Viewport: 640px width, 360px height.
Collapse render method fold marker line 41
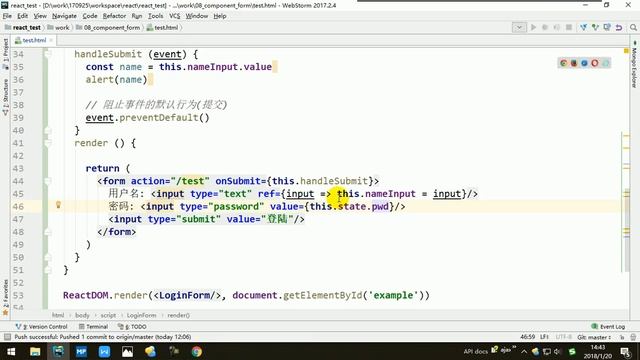coord(48,143)
